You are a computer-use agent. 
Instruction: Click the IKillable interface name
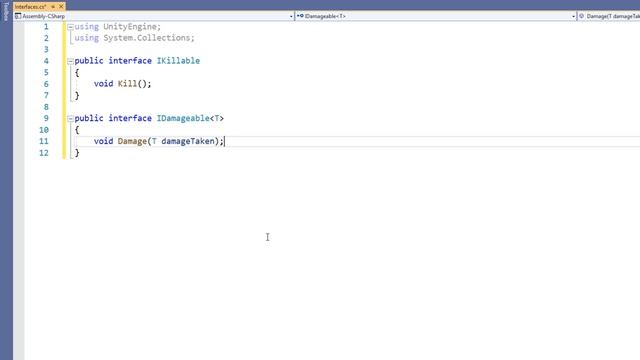178,61
